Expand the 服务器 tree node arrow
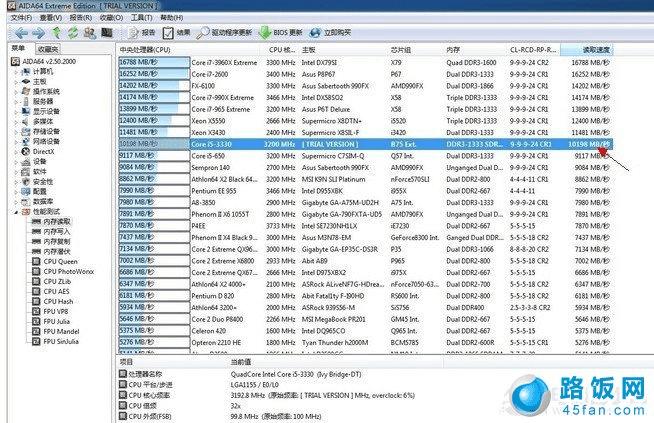654x423 pixels. [17, 101]
